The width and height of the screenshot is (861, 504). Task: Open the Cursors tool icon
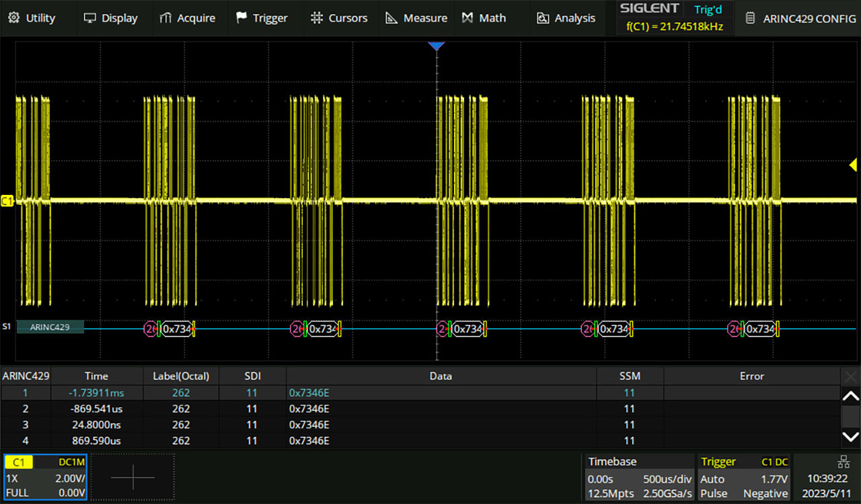pyautogui.click(x=316, y=17)
